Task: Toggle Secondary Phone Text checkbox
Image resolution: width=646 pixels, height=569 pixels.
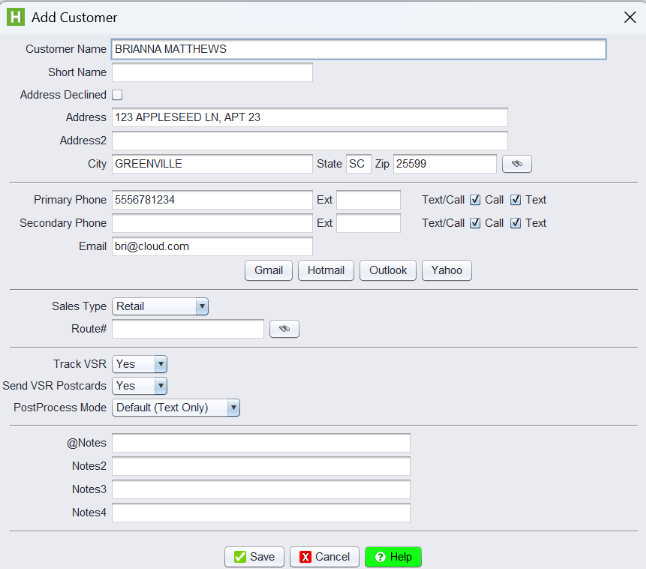Action: pos(516,223)
